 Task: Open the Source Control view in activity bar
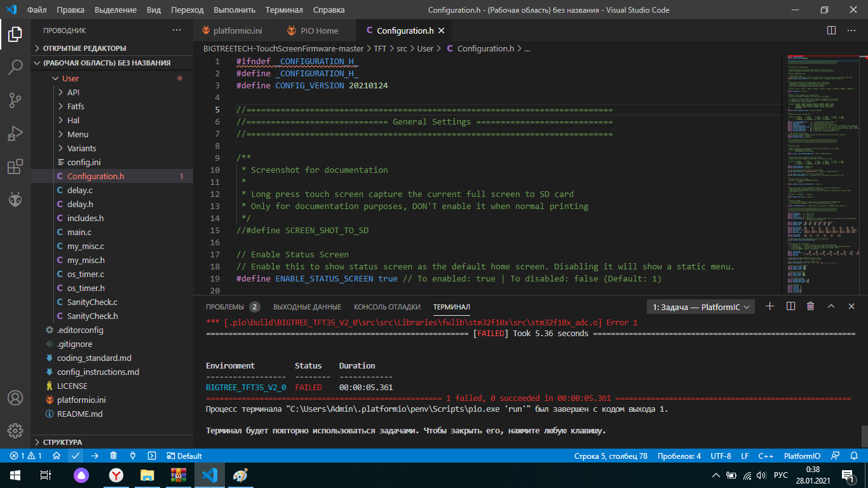[x=15, y=100]
